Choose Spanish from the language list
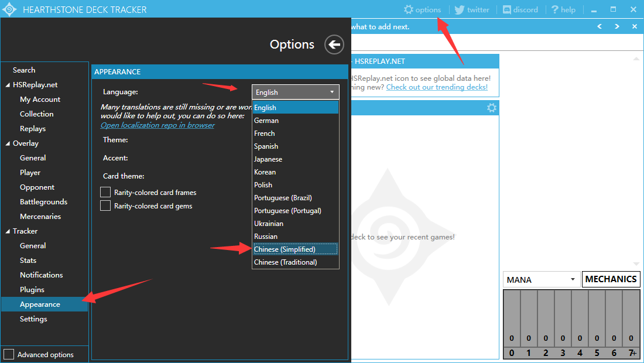 coord(295,146)
